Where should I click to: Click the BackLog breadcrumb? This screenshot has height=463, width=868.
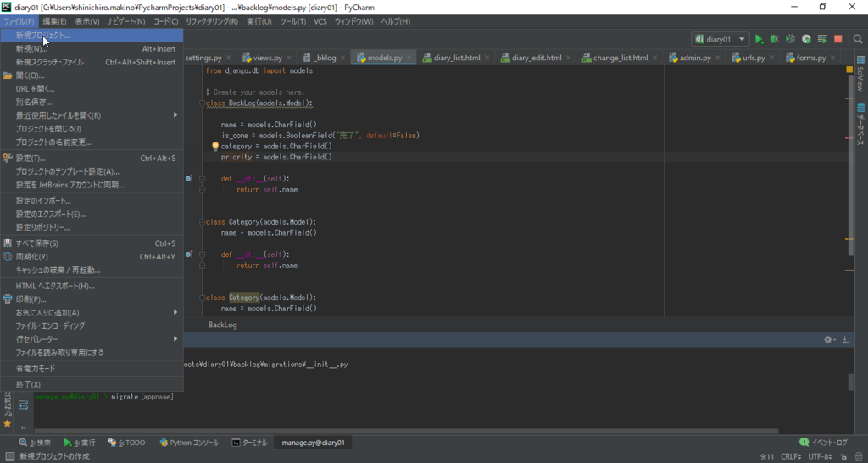coord(223,325)
